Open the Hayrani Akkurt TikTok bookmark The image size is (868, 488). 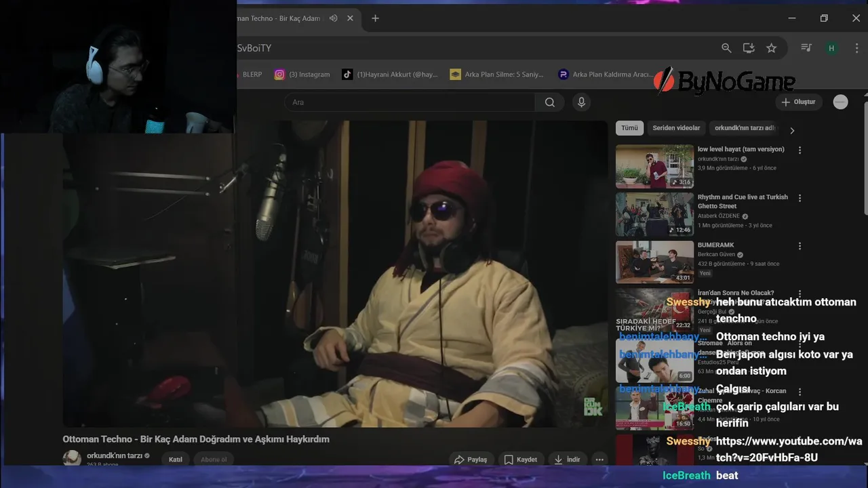pos(390,75)
